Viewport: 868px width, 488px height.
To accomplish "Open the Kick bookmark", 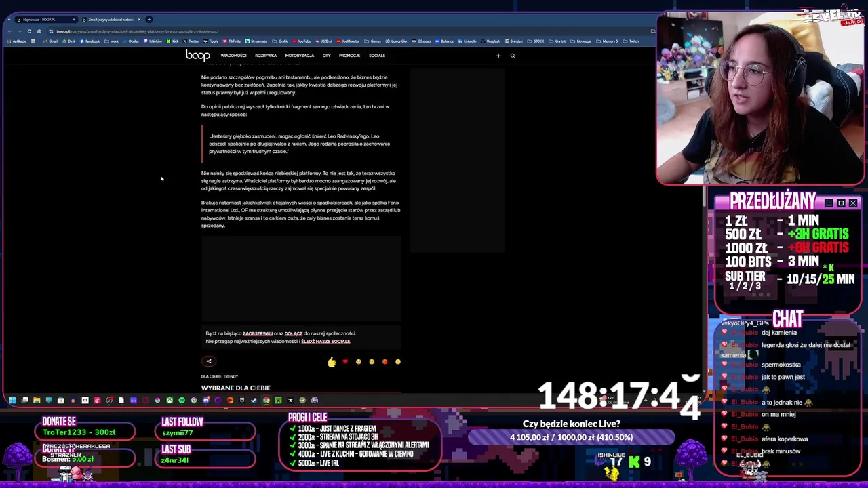I will tap(172, 41).
